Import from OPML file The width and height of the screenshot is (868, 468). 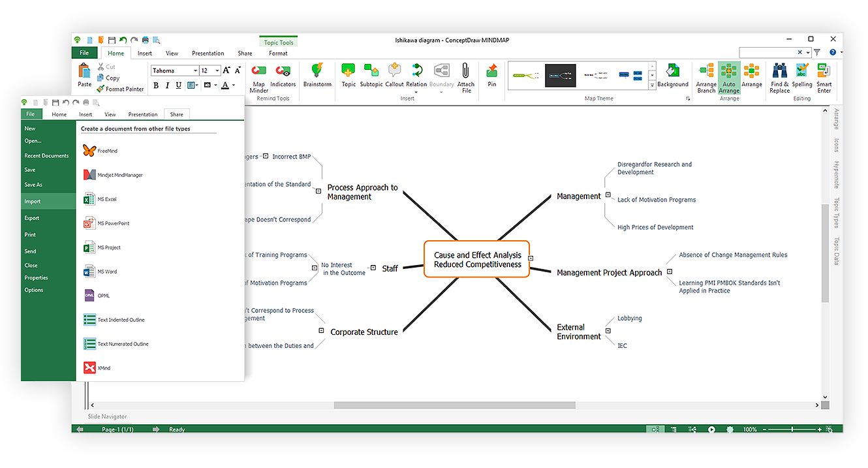tap(97, 296)
